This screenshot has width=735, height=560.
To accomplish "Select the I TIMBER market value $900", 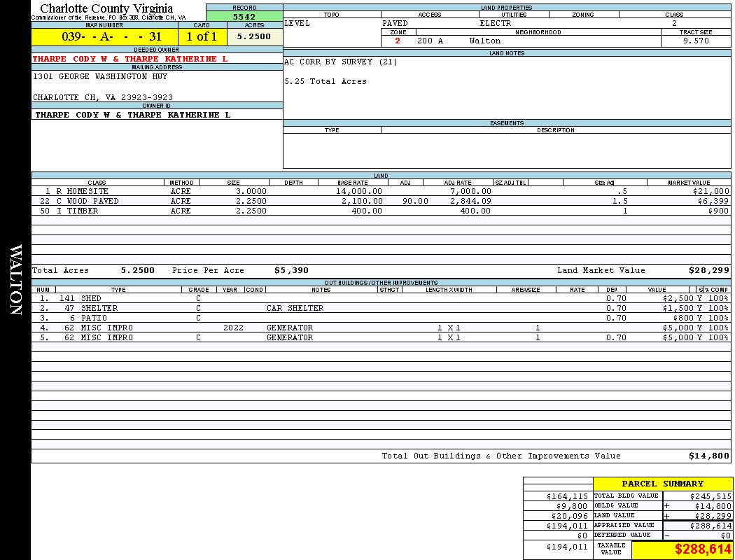I will (717, 211).
